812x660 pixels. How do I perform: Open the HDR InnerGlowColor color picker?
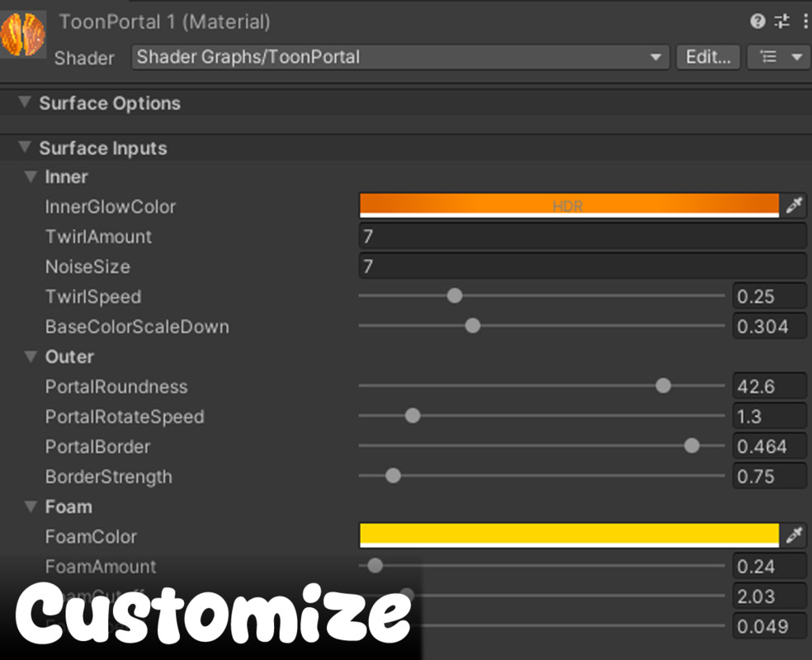569,205
